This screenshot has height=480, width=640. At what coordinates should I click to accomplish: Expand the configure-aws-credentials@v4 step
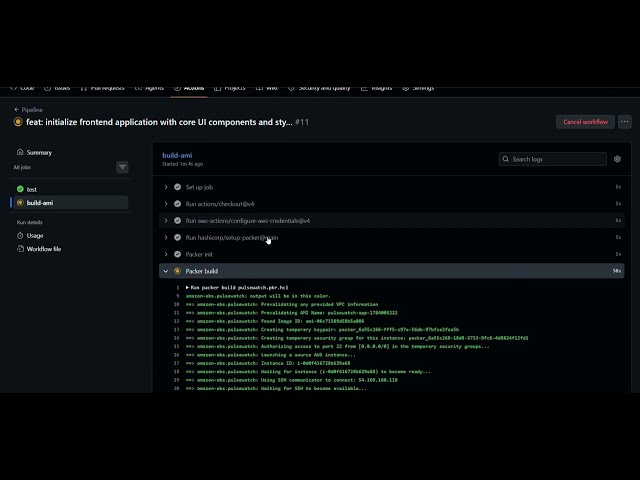pyautogui.click(x=391, y=220)
